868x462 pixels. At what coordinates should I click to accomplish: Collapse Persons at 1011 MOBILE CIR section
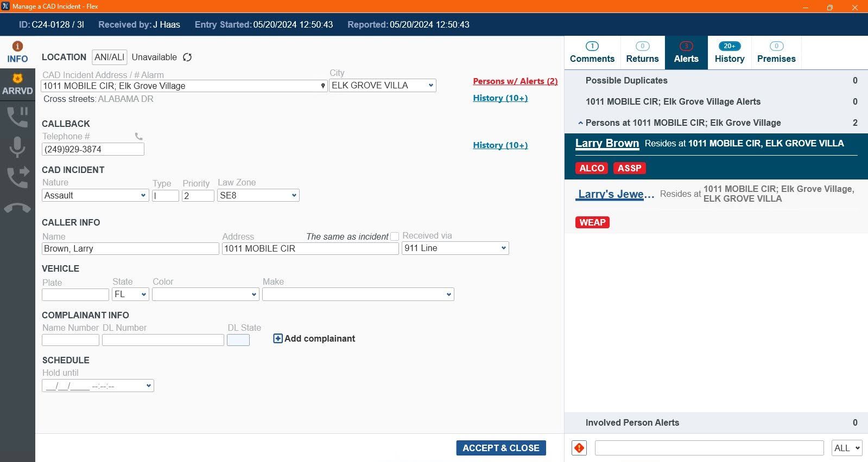click(x=580, y=123)
